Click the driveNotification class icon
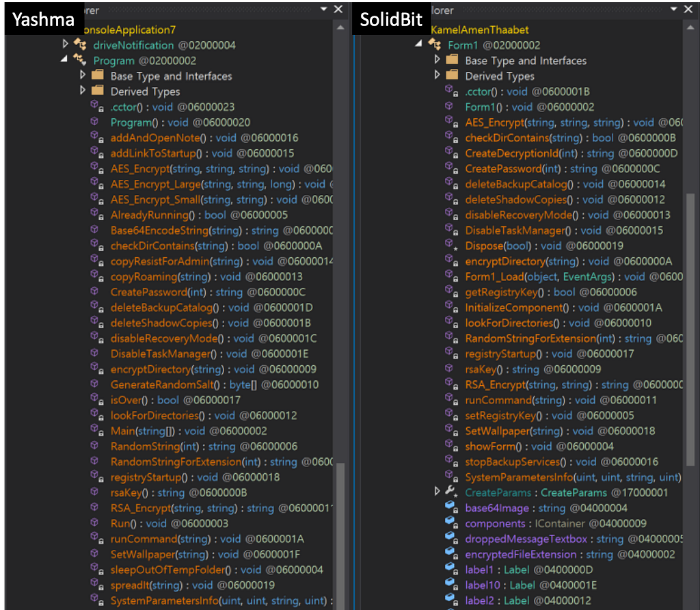This screenshot has width=700, height=610. coord(81,44)
